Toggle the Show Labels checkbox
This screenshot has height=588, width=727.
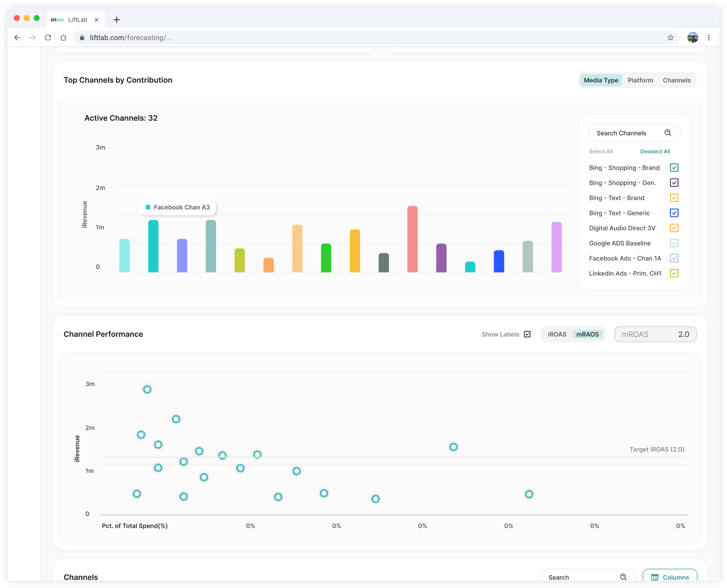pos(527,334)
